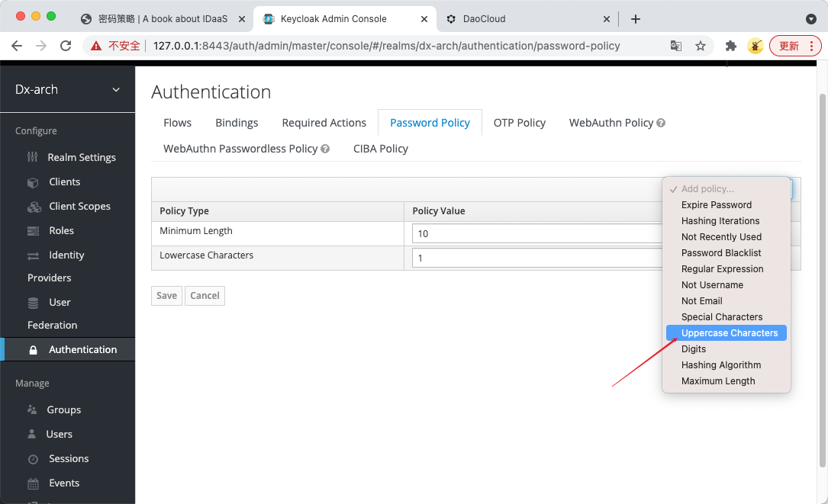Choose Not Email policy

click(727, 301)
